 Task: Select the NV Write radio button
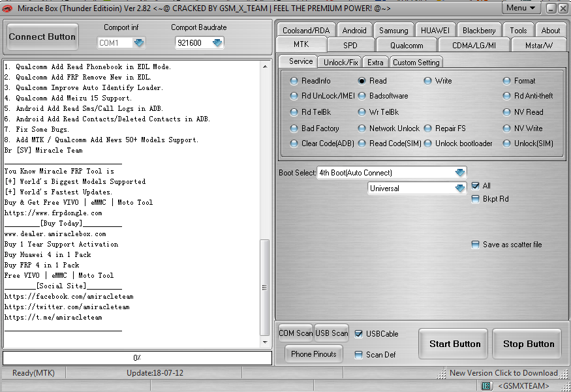click(506, 128)
